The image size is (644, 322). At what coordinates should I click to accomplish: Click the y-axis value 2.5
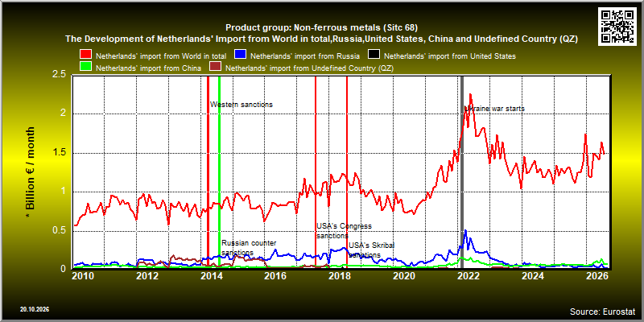pyautogui.click(x=60, y=75)
